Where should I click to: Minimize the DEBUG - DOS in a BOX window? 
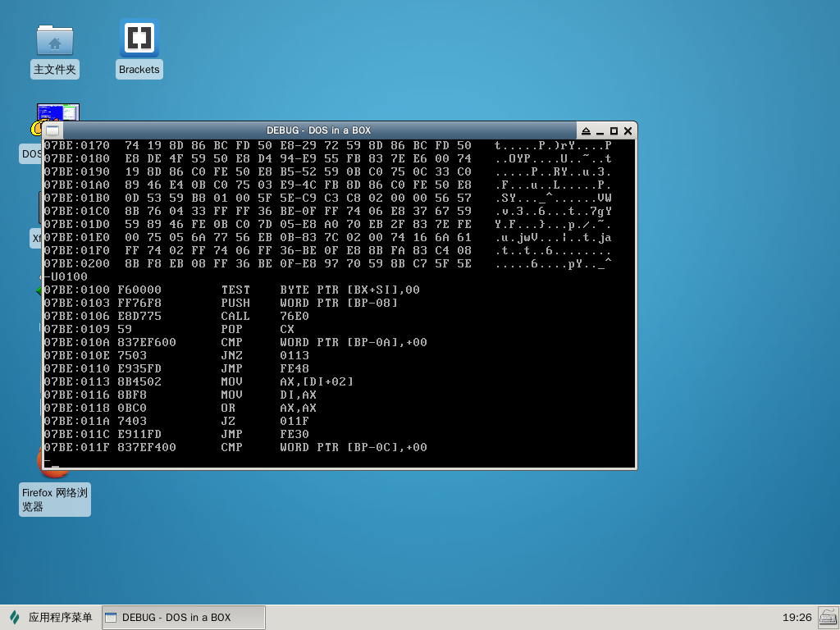click(x=600, y=130)
